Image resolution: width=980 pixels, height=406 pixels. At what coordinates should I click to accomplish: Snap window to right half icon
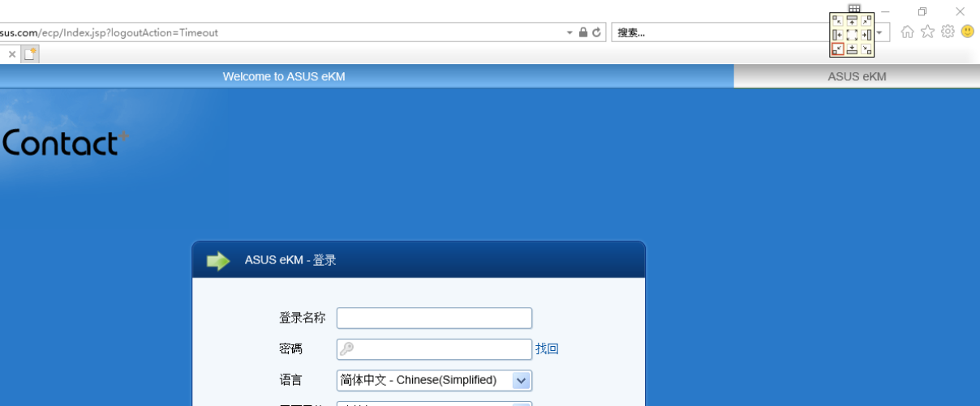click(866, 35)
